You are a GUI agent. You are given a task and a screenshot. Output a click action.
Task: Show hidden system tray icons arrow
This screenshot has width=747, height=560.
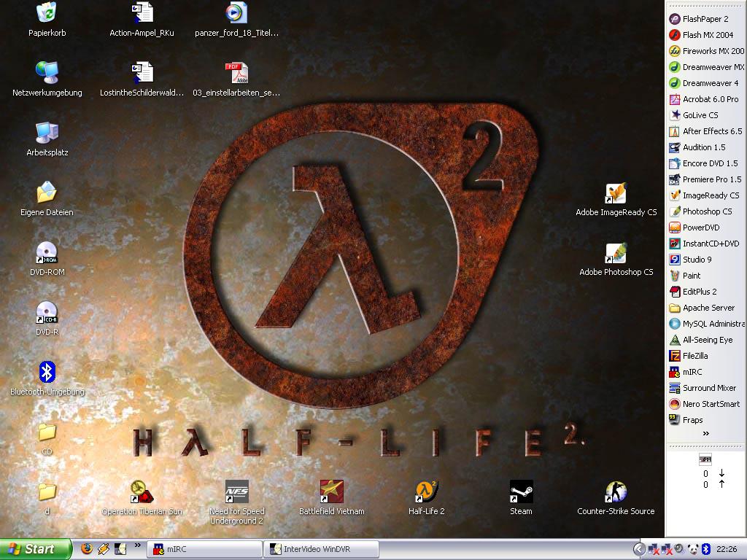(x=639, y=549)
